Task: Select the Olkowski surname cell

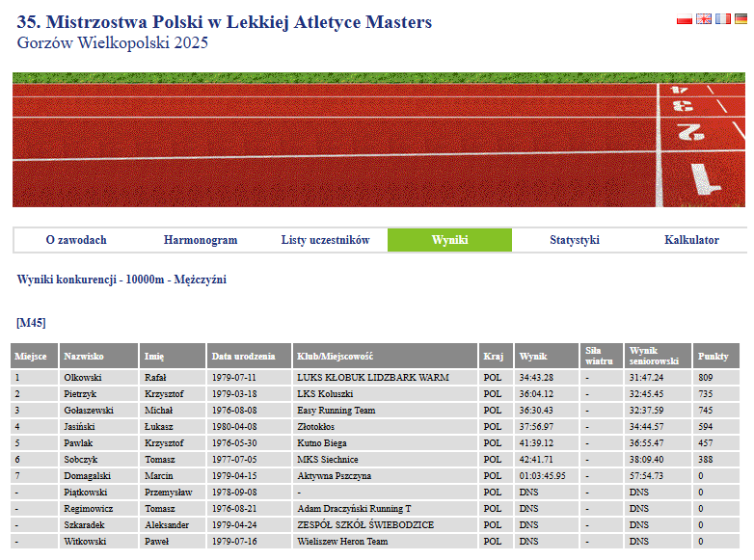Action: tap(83, 378)
